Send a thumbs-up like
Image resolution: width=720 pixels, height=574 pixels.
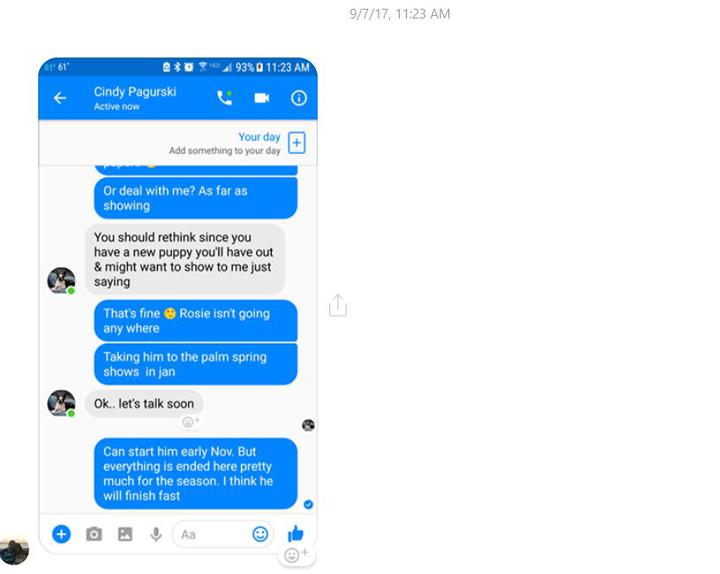[296, 534]
